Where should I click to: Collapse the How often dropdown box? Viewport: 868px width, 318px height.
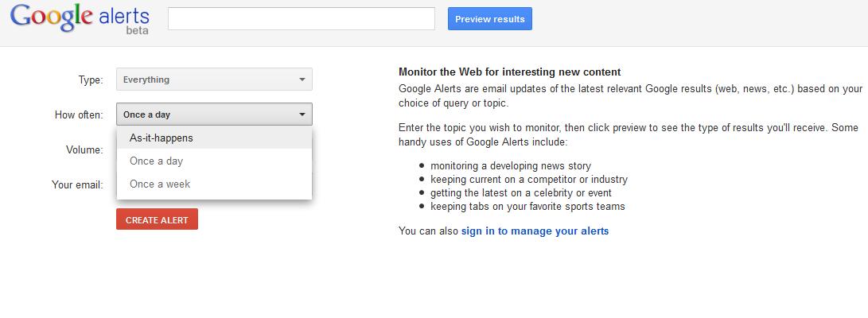tap(207, 114)
